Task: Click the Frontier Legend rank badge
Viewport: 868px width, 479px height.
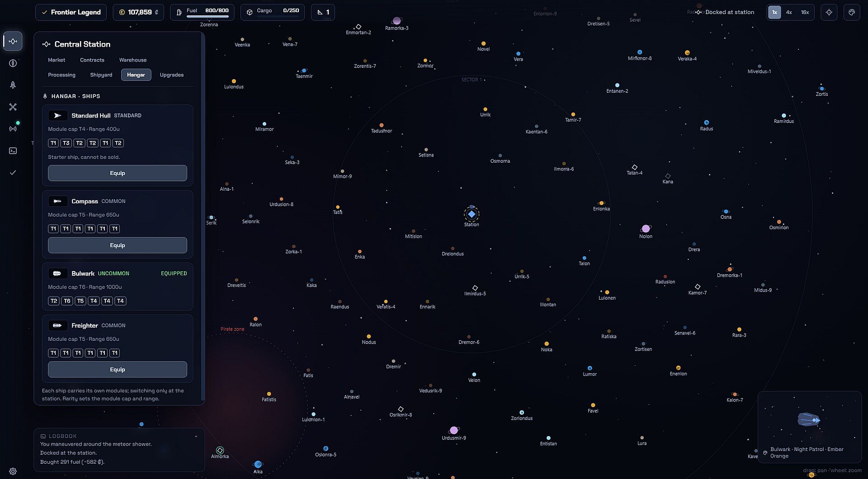Action: pos(71,12)
